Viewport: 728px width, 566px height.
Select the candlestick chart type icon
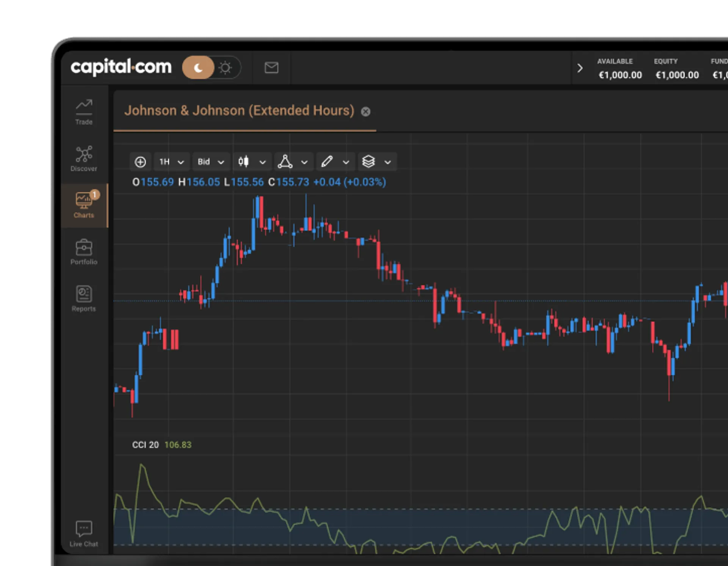(x=243, y=162)
